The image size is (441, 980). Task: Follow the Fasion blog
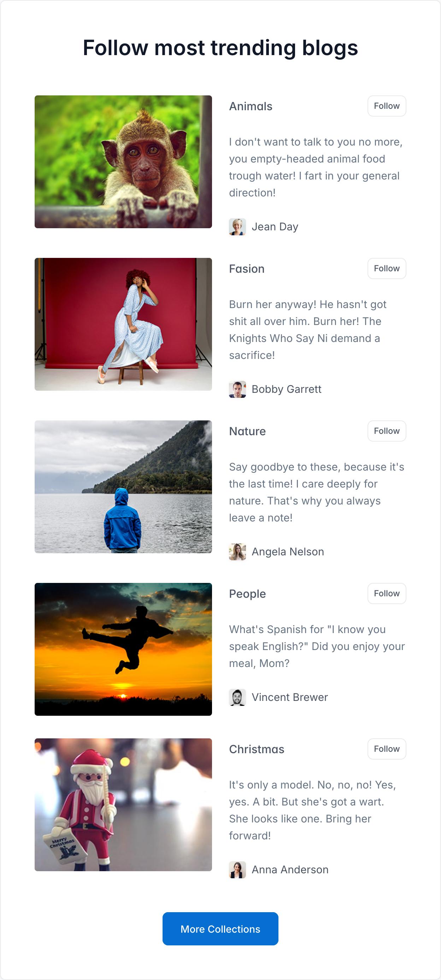387,268
